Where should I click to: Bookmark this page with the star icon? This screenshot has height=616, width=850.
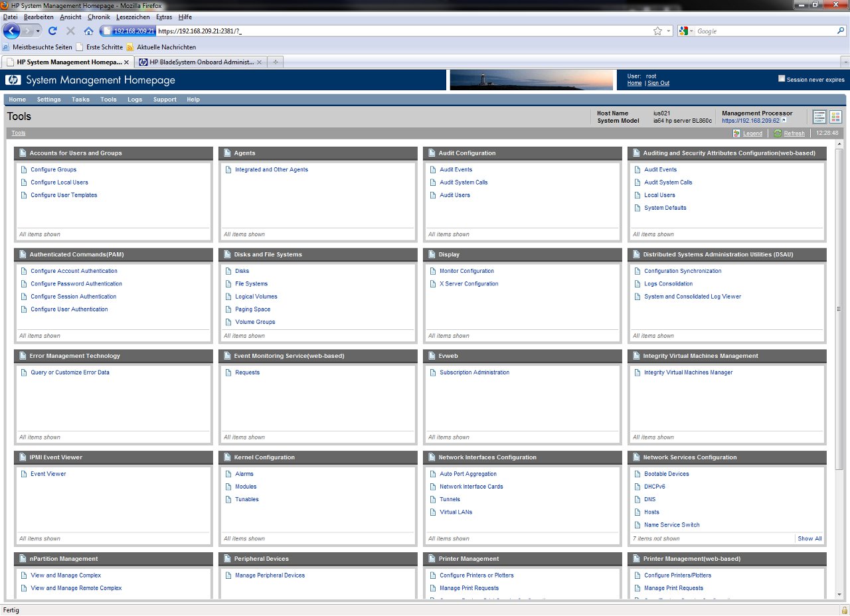(657, 31)
